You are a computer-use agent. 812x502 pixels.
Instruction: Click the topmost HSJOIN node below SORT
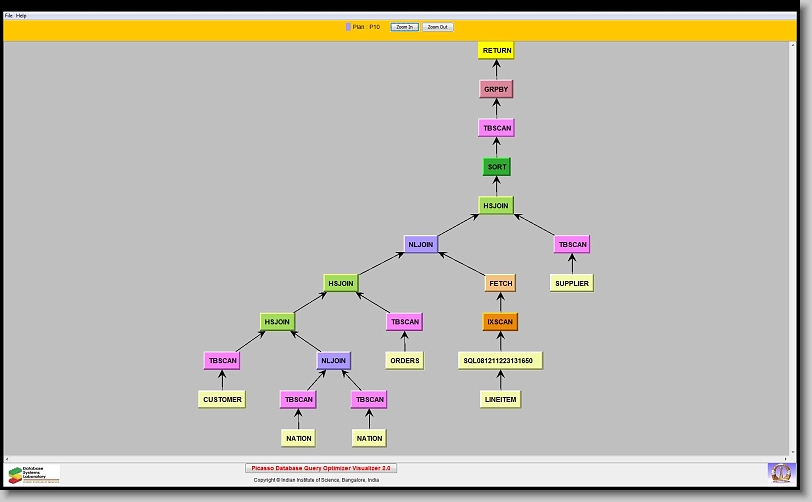[x=496, y=206]
